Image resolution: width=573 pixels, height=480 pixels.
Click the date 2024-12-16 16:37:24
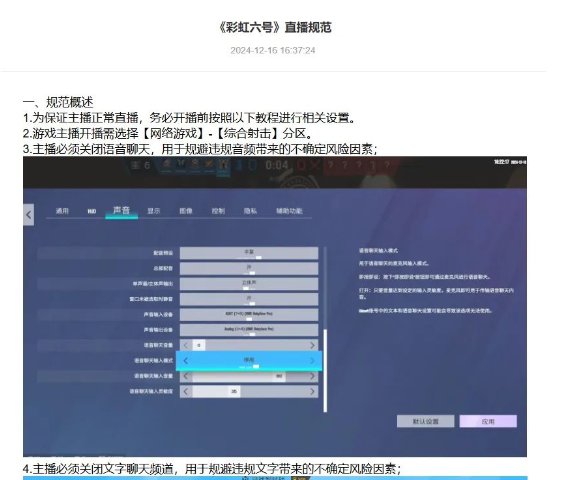point(273,50)
